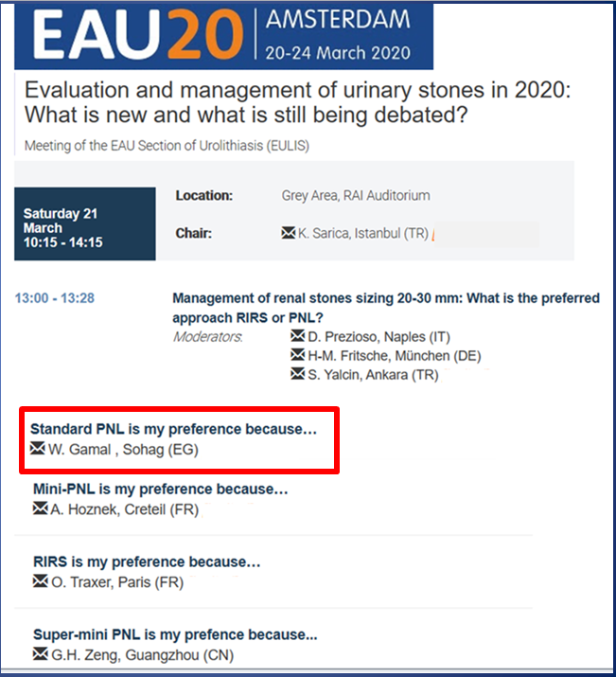Click the 13:00 - 13:28 time slot
The height and width of the screenshot is (677, 616).
[x=55, y=298]
